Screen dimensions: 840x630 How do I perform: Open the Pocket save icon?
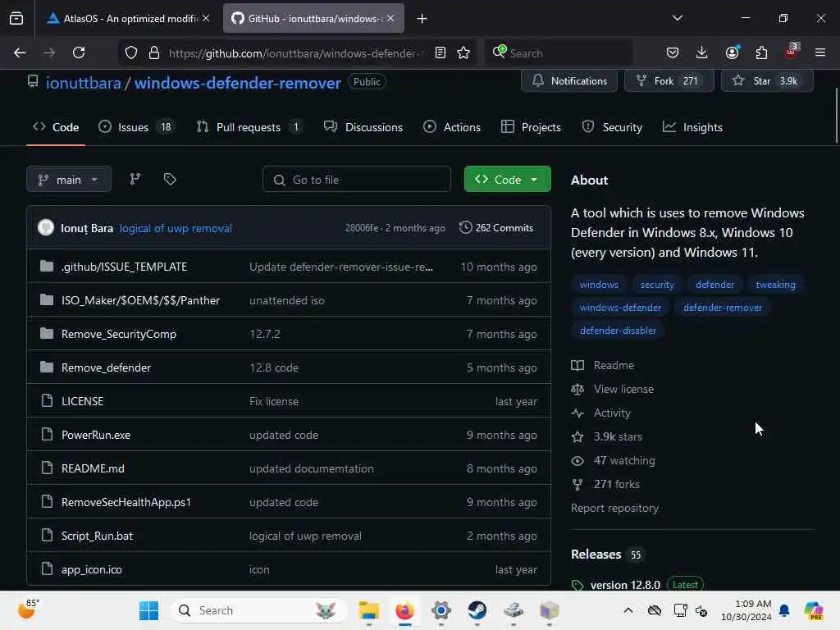[x=673, y=52]
